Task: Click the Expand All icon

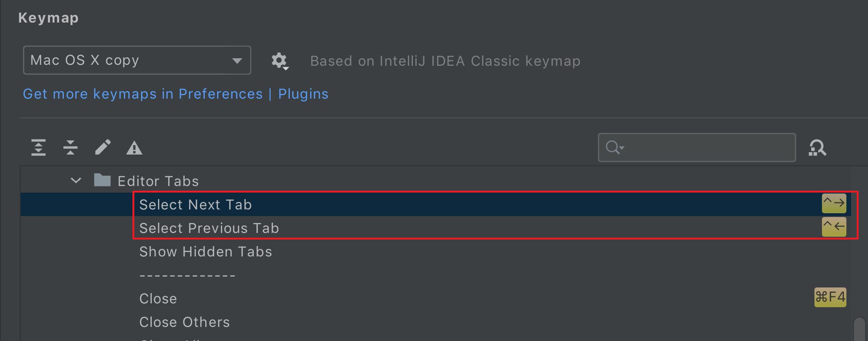Action: (x=39, y=148)
